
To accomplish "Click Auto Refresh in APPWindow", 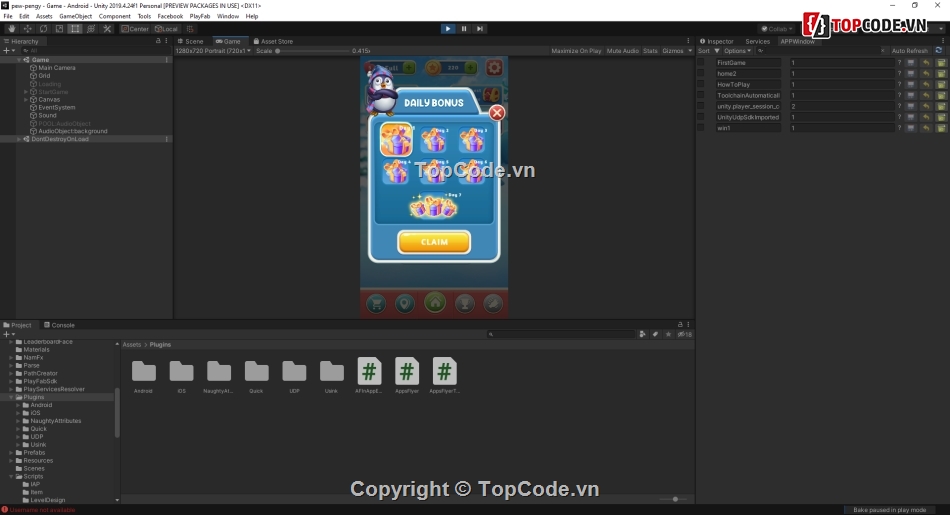I will coord(909,51).
